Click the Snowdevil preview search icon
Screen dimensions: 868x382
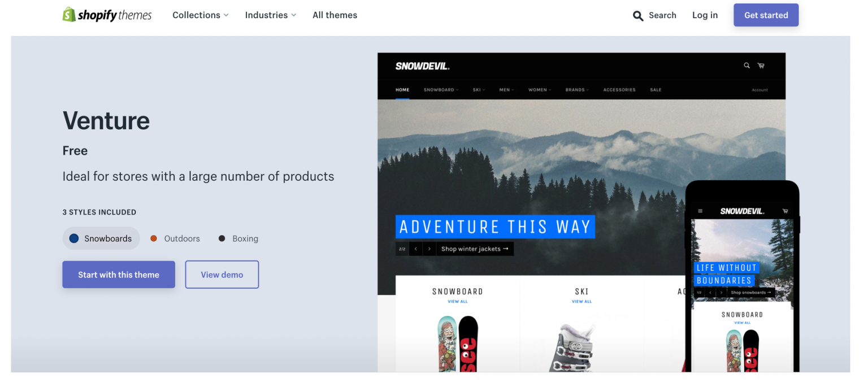point(747,66)
